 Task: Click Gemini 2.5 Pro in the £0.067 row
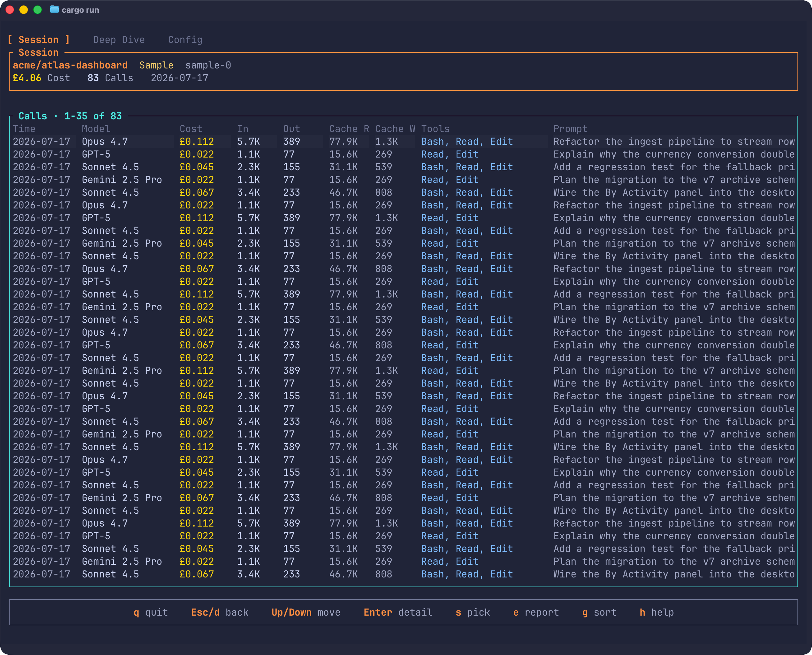122,498
